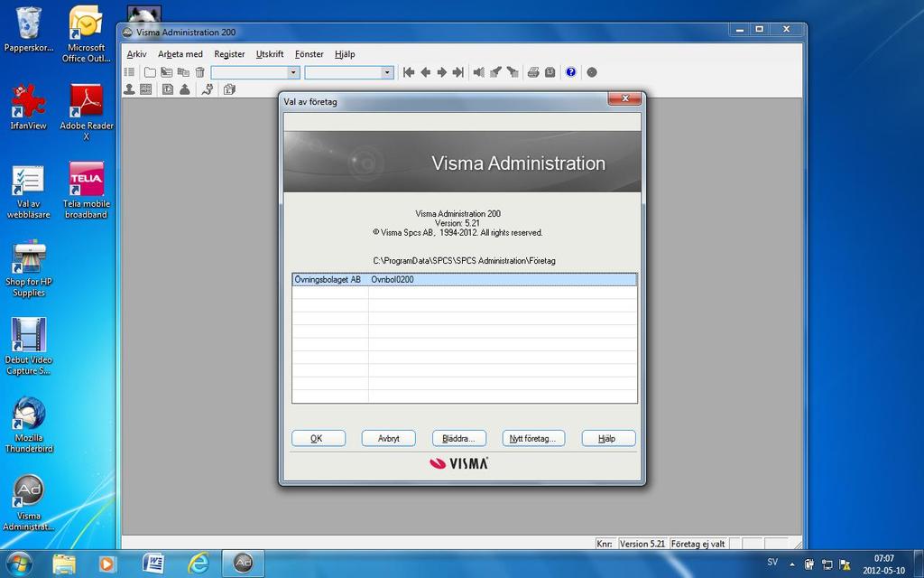Click the round gray circle toolbar icon
Viewport: 924px width, 578px height.
[592, 72]
